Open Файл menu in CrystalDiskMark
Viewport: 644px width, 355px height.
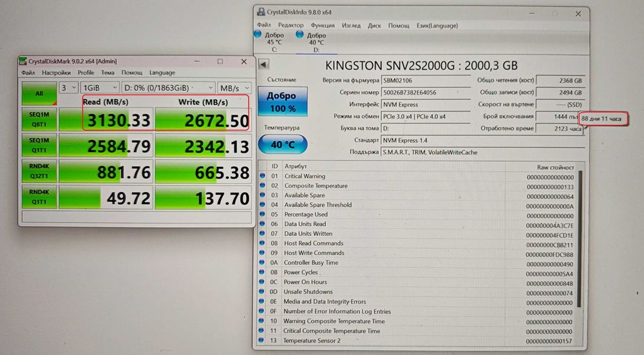pyautogui.click(x=28, y=73)
